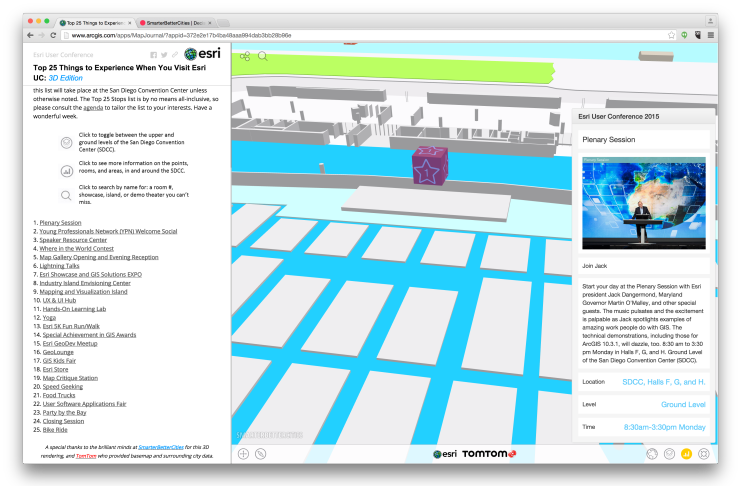Open the Plenary Session link
Viewport: 741px width, 486px height.
pyautogui.click(x=60, y=223)
